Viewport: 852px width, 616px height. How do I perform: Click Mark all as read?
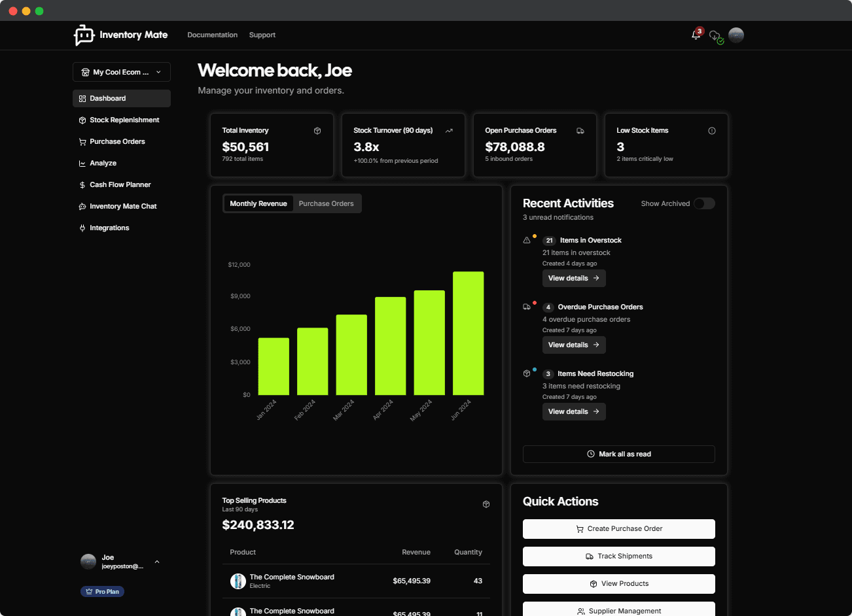click(619, 454)
